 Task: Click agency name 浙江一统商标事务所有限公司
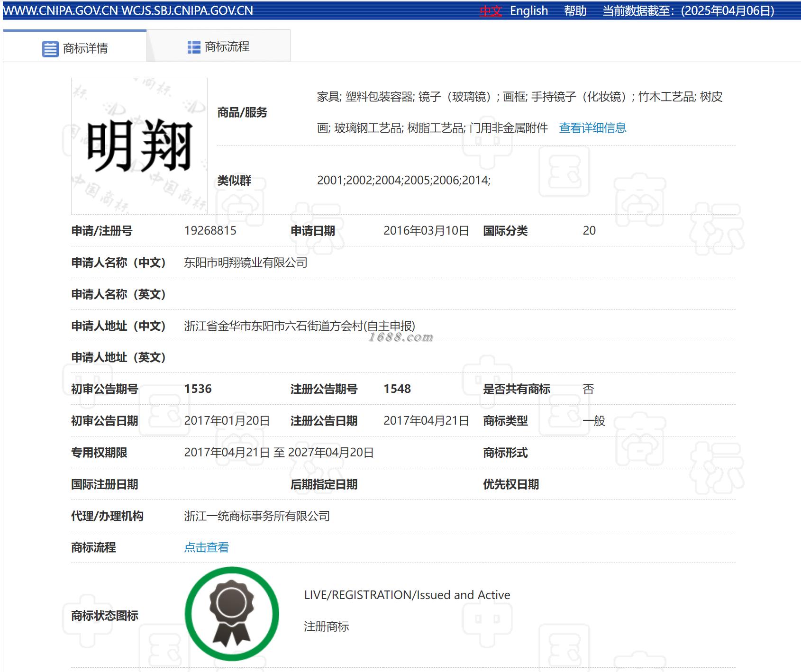coord(257,516)
